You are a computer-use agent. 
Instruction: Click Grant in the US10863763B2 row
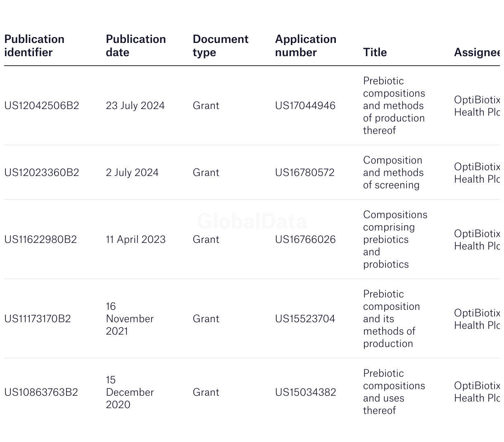pyautogui.click(x=206, y=392)
